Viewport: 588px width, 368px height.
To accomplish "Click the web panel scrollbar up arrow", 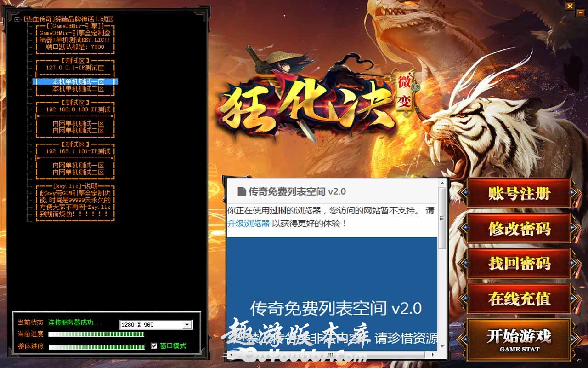I will click(442, 182).
